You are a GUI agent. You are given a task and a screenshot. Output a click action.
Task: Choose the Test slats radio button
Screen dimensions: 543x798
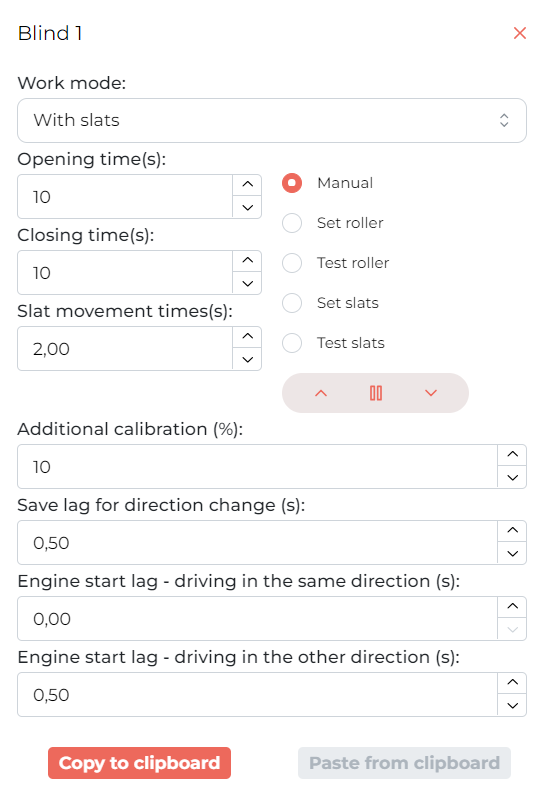292,343
